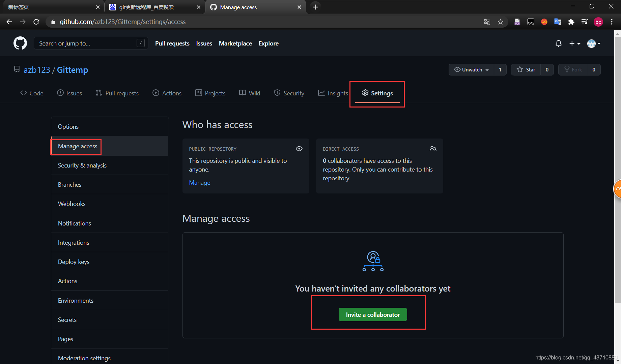
Task: Bookmark this page with the star icon
Action: (500, 22)
